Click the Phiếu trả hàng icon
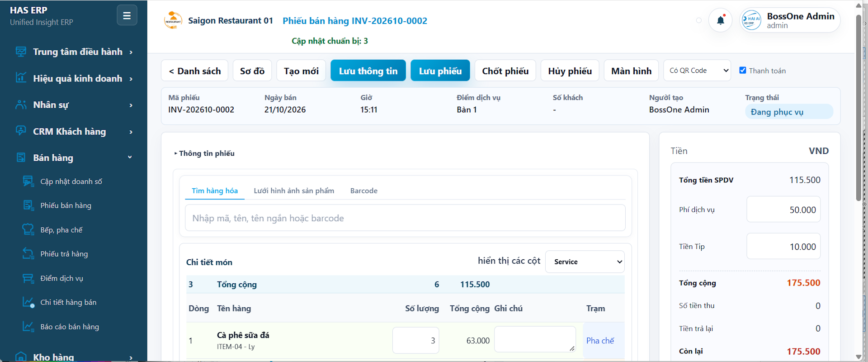868x362 pixels. coord(28,254)
